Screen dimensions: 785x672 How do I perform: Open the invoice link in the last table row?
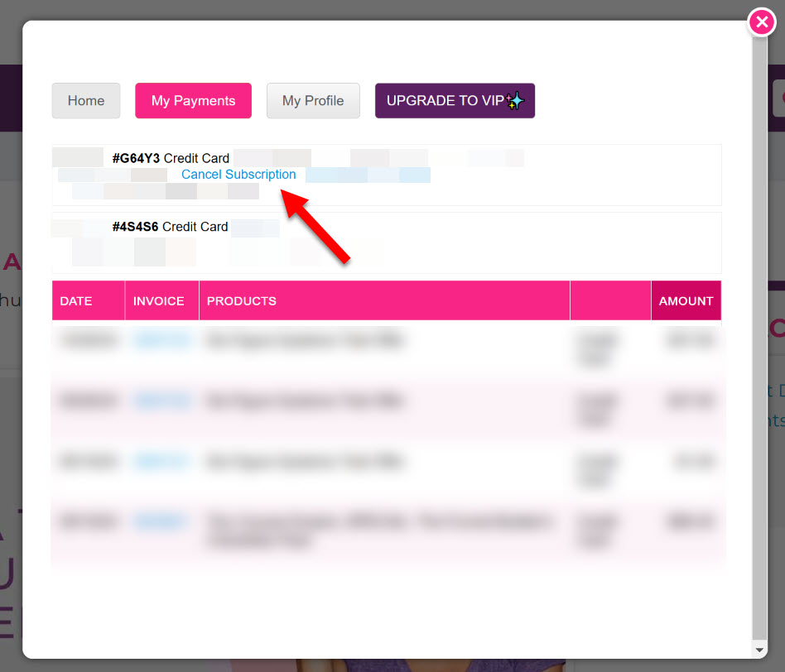pyautogui.click(x=162, y=522)
